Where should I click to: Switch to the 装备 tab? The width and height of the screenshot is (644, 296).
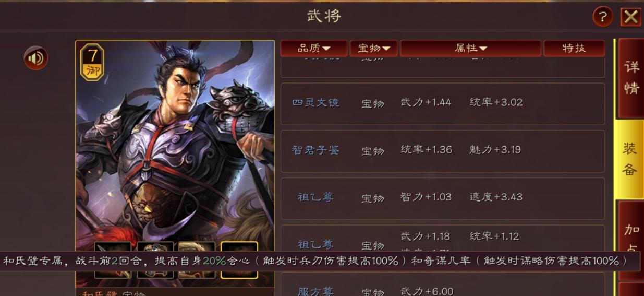tap(630, 159)
